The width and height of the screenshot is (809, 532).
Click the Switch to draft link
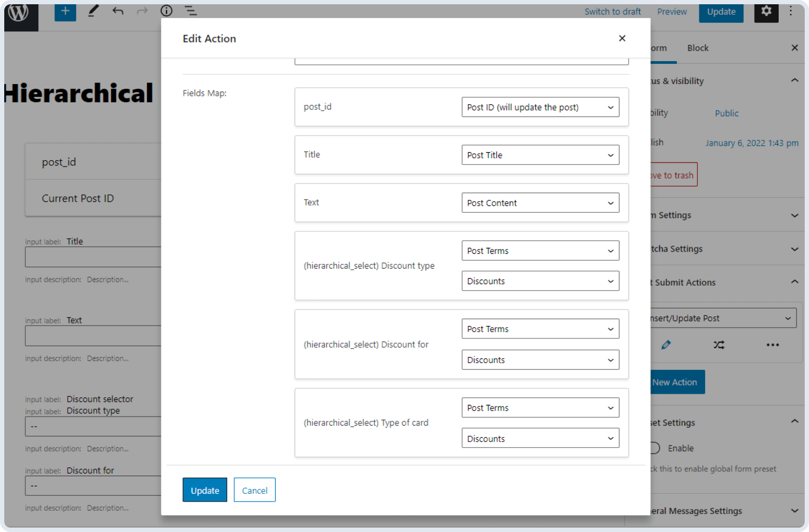coord(613,11)
